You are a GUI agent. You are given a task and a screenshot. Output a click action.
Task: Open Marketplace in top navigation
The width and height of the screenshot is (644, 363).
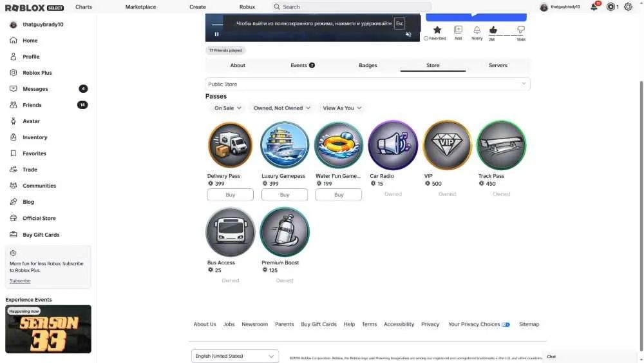[x=140, y=7]
